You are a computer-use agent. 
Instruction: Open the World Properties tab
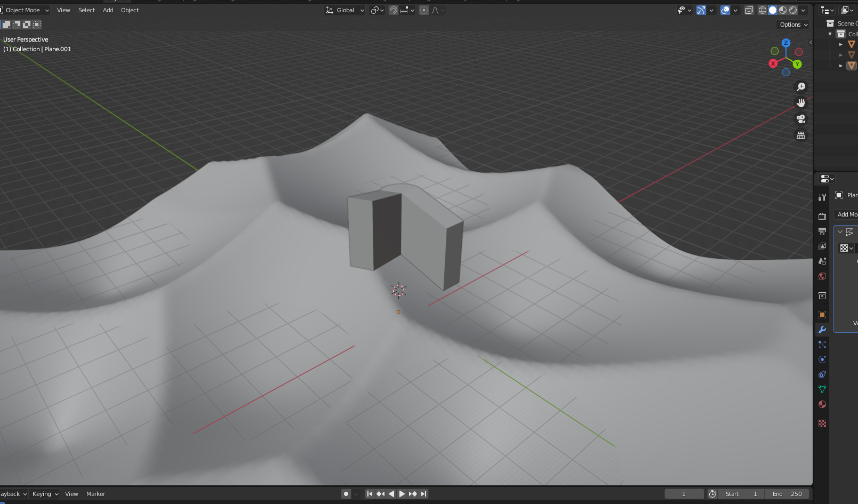822,276
